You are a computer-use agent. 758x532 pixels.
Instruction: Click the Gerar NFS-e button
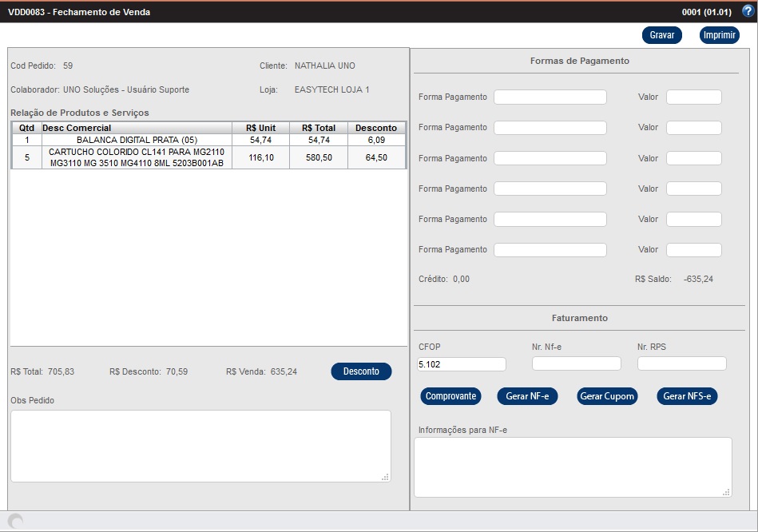[x=687, y=396]
